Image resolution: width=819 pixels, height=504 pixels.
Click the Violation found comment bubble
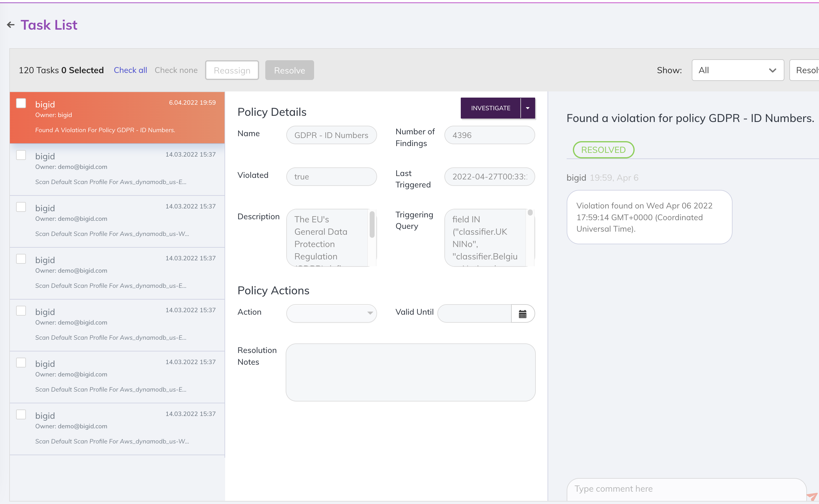tap(649, 217)
